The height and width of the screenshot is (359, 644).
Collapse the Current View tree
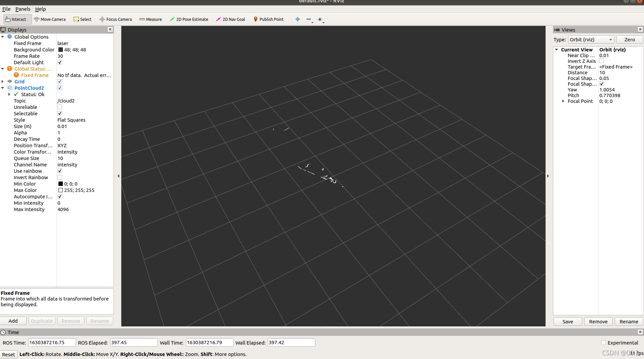coord(557,49)
